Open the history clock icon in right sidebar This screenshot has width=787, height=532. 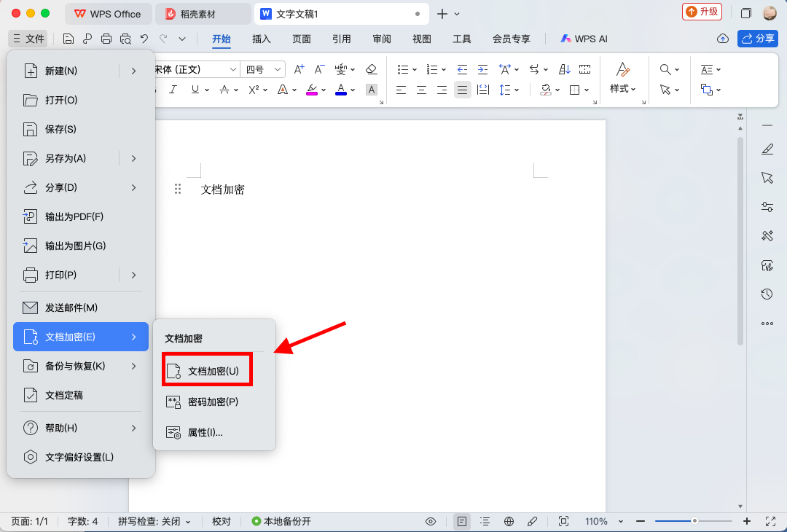767,294
